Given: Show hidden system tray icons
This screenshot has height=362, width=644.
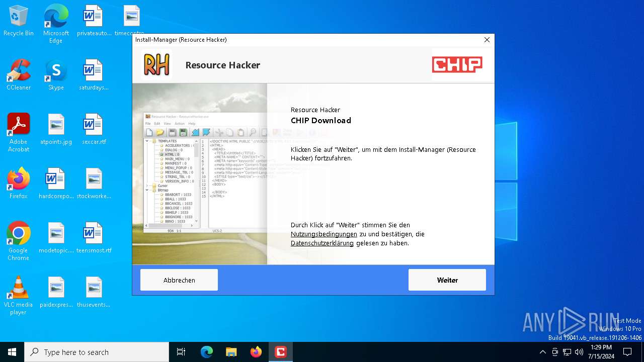Looking at the screenshot, I should tap(542, 352).
